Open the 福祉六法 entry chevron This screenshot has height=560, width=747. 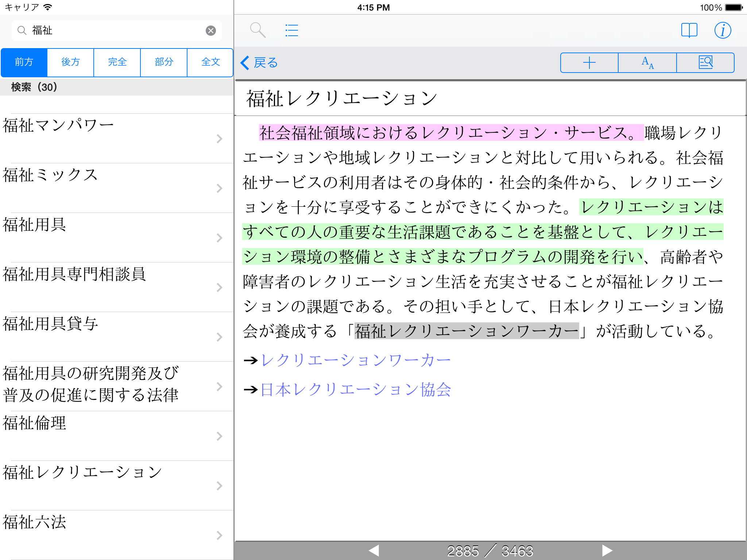coord(219,536)
